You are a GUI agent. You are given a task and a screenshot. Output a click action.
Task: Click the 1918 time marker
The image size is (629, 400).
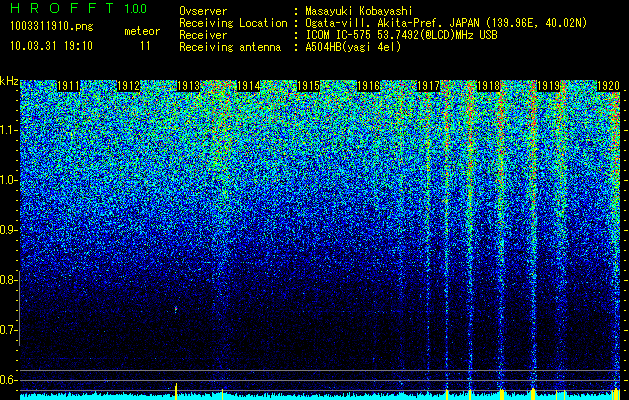tap(488, 86)
